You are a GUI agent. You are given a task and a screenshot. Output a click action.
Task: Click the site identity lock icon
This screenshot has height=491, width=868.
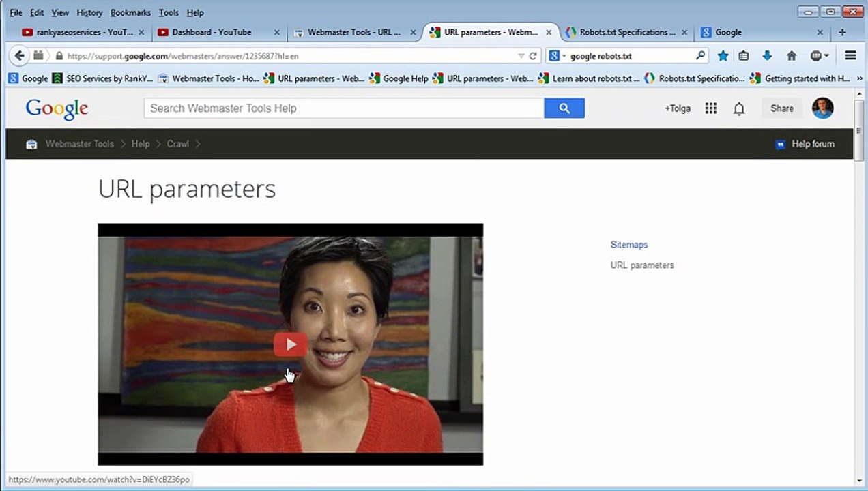point(59,56)
